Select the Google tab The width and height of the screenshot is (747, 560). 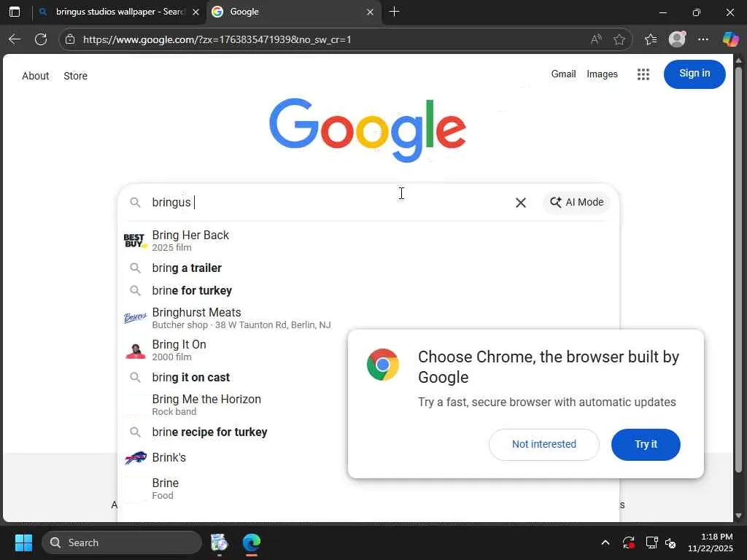293,12
